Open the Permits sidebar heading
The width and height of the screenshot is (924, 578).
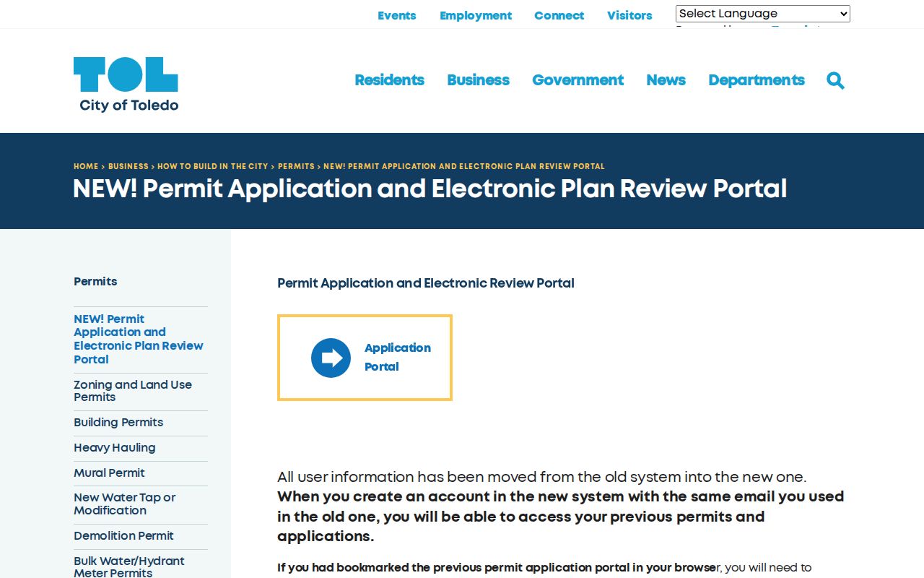click(x=95, y=282)
